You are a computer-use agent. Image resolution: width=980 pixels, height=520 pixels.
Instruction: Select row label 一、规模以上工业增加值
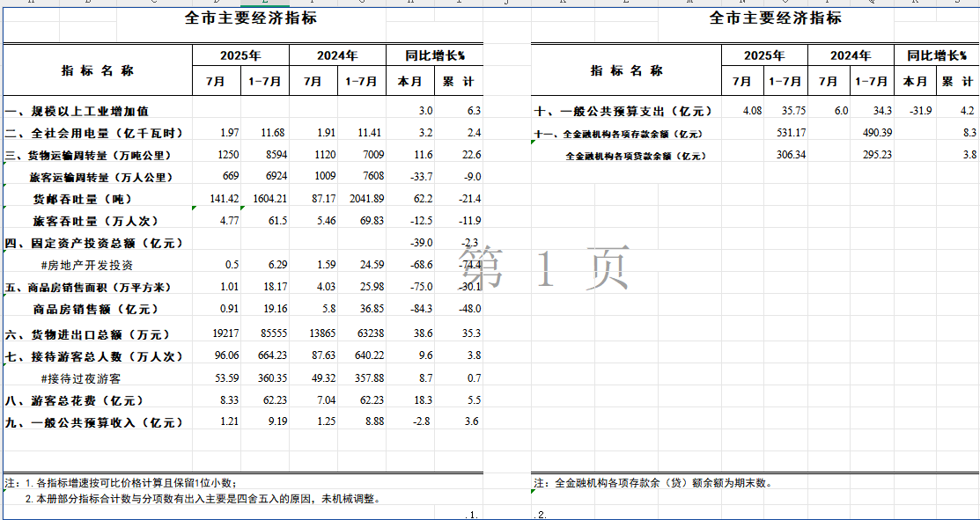pyautogui.click(x=77, y=111)
